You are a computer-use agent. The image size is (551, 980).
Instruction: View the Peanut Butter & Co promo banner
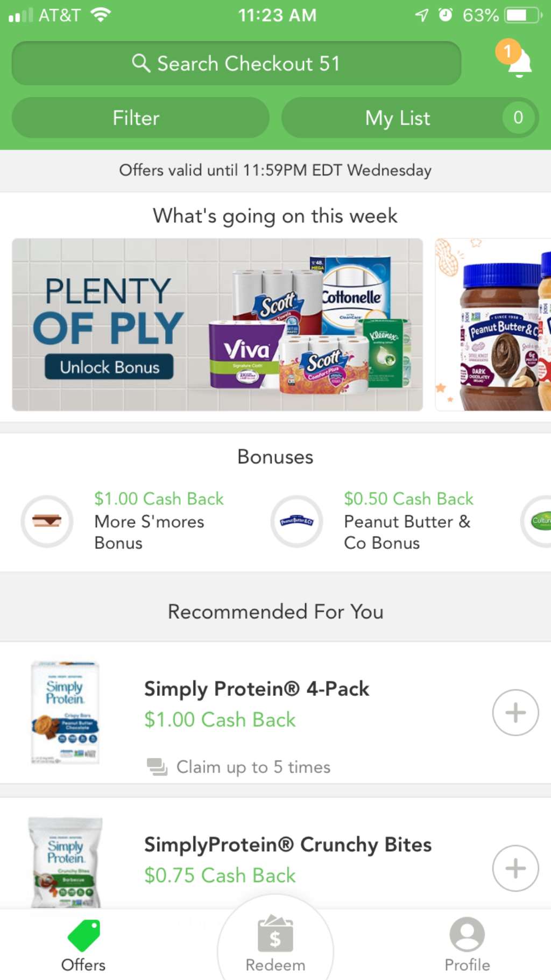point(493,325)
